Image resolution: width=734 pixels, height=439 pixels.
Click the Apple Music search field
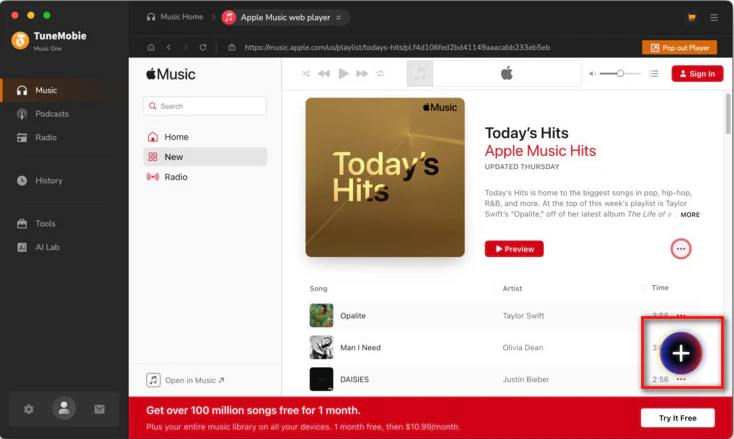click(x=205, y=106)
